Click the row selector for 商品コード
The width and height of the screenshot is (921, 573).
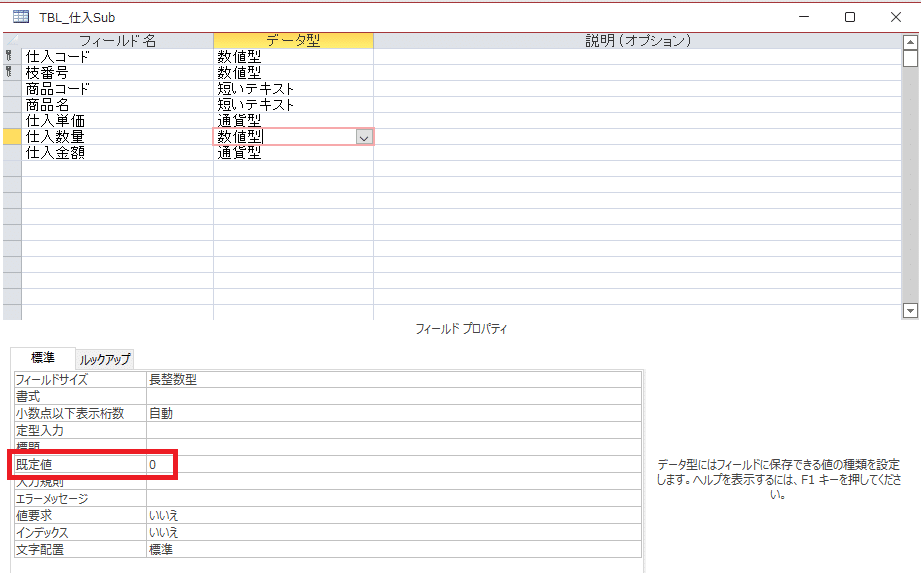[x=12, y=89]
